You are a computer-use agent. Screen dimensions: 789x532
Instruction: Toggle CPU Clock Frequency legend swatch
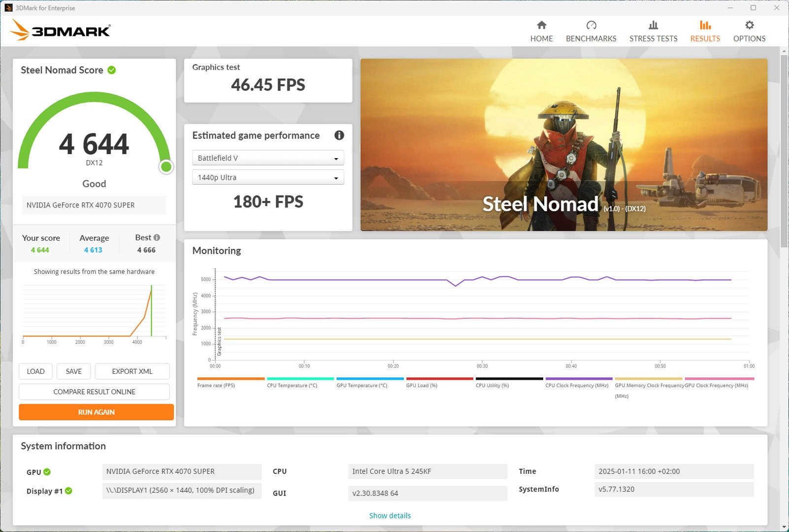(x=579, y=379)
